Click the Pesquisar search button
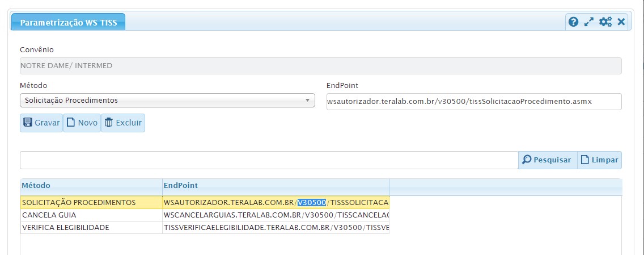This screenshot has height=255, width=644. coord(547,160)
